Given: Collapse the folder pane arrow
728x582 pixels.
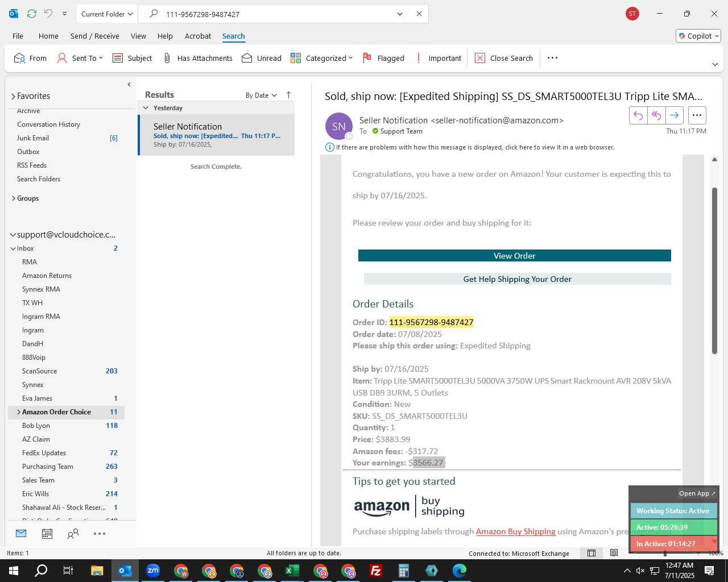Looking at the screenshot, I should [129, 85].
